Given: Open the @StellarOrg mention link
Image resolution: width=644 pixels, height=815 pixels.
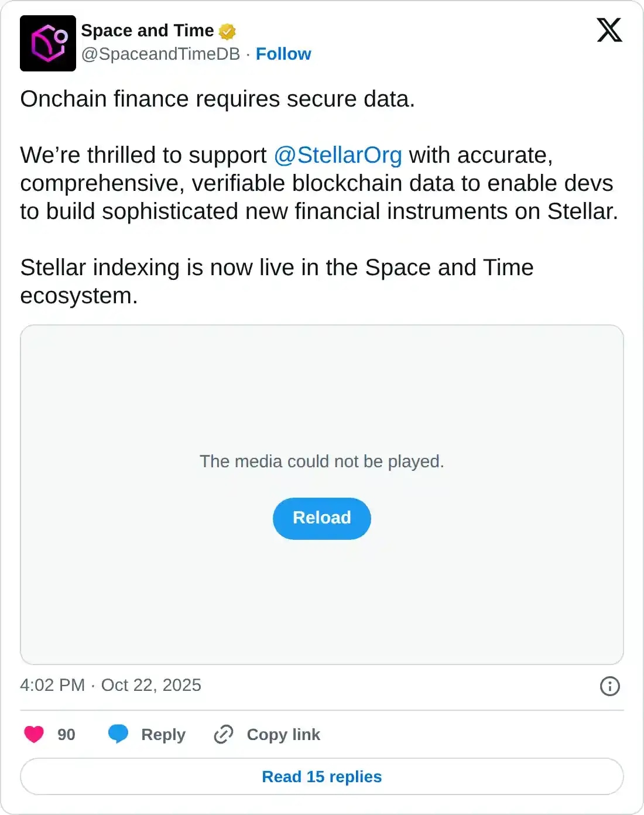Looking at the screenshot, I should click(x=337, y=155).
